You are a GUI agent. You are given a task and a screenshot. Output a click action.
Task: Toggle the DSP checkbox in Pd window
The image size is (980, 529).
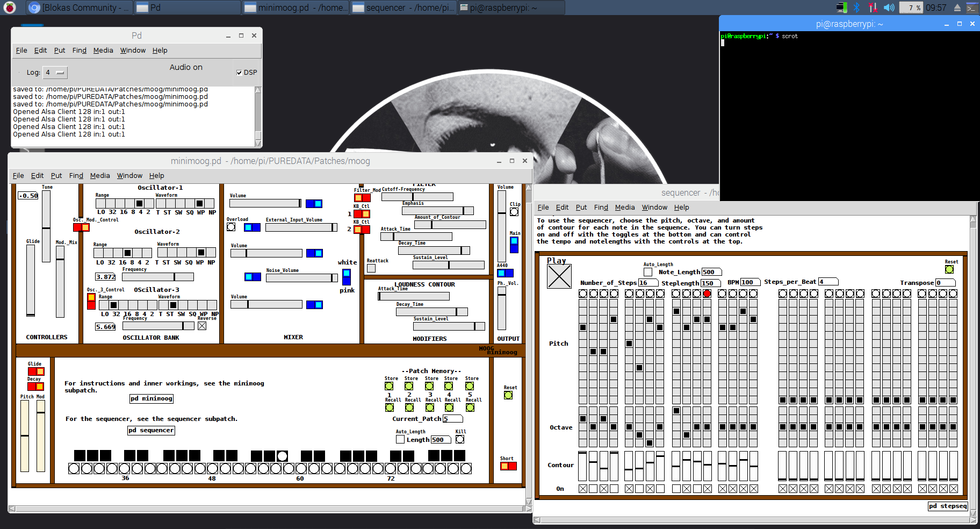pos(239,73)
